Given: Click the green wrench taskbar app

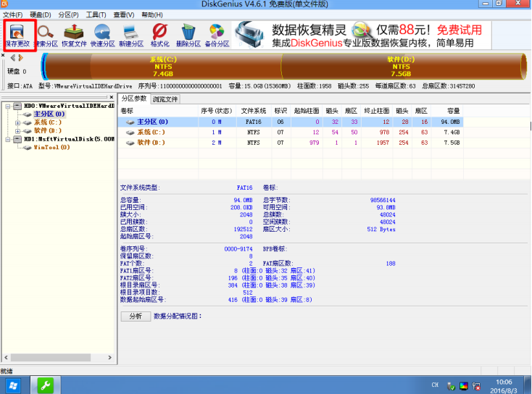Looking at the screenshot, I should [x=46, y=385].
